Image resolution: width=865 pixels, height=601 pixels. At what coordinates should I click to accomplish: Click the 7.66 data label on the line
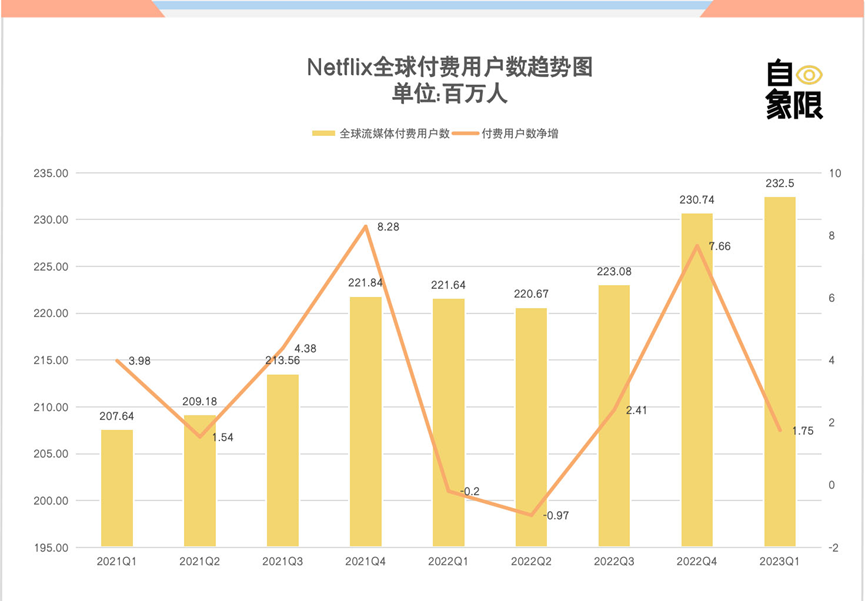[x=719, y=246]
